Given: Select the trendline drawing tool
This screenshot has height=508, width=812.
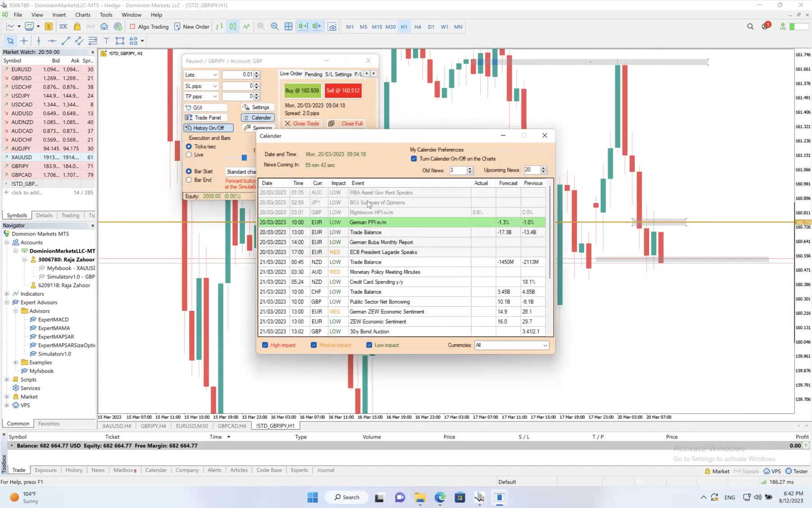Looking at the screenshot, I should pos(65,41).
